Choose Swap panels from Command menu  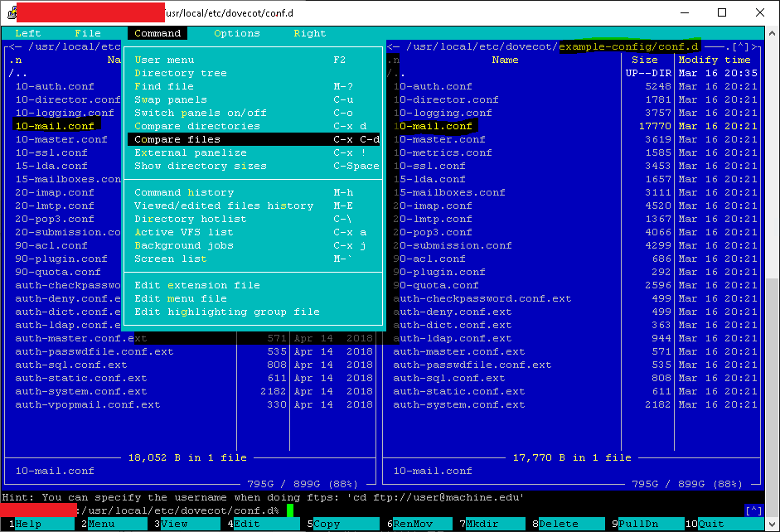pos(171,99)
